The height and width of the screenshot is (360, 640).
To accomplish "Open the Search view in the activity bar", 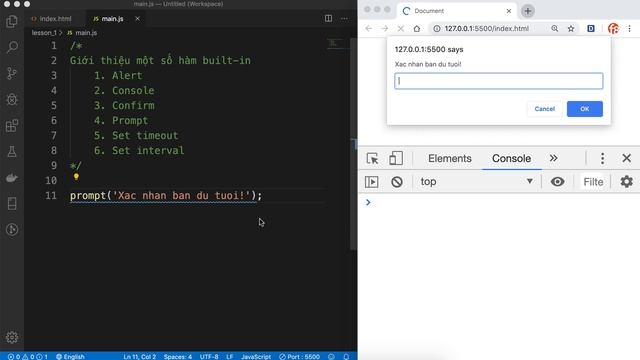I will (x=12, y=47).
